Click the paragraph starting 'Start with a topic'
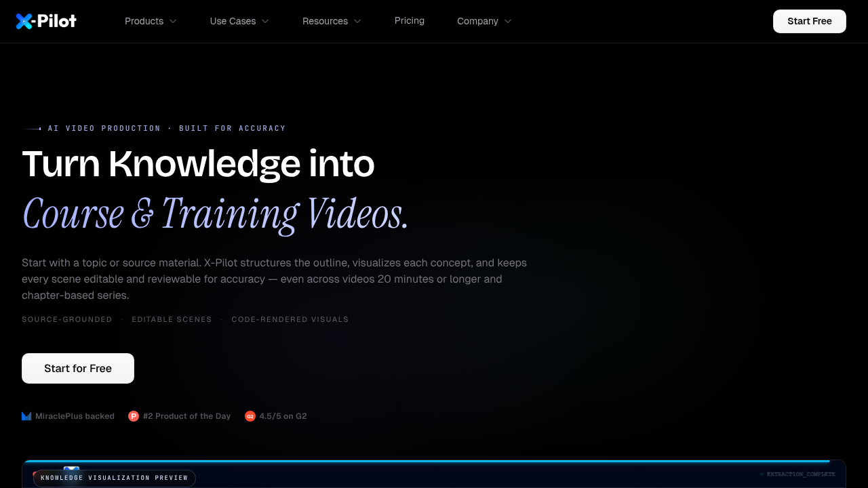Screen dimensions: 868x488 (275, 279)
